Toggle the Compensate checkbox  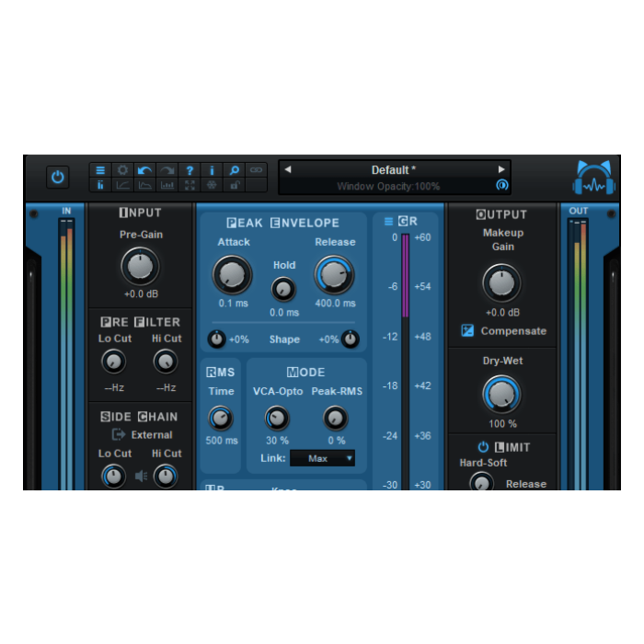pos(467,330)
